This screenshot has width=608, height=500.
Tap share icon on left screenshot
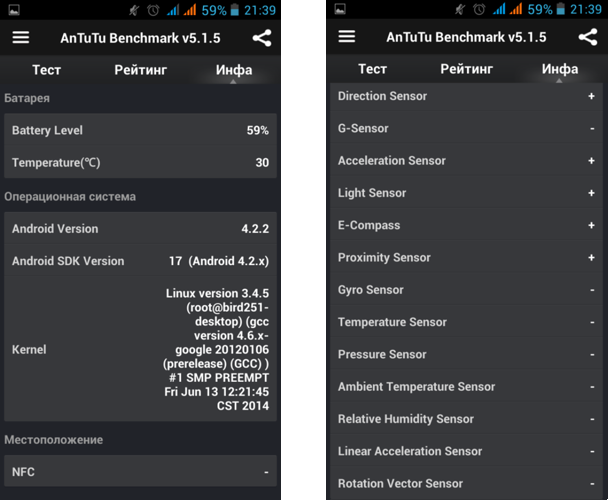click(262, 38)
